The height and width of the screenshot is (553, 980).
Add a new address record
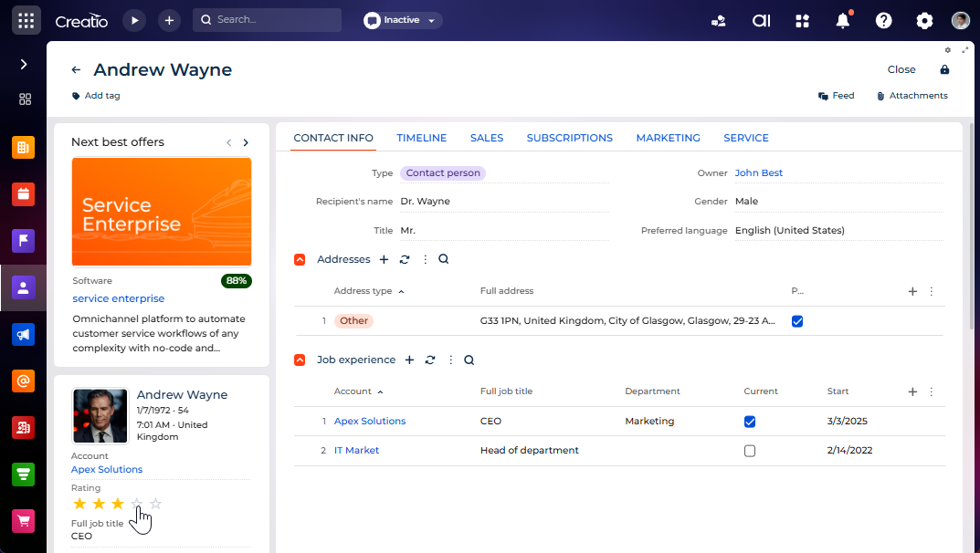[x=384, y=259]
